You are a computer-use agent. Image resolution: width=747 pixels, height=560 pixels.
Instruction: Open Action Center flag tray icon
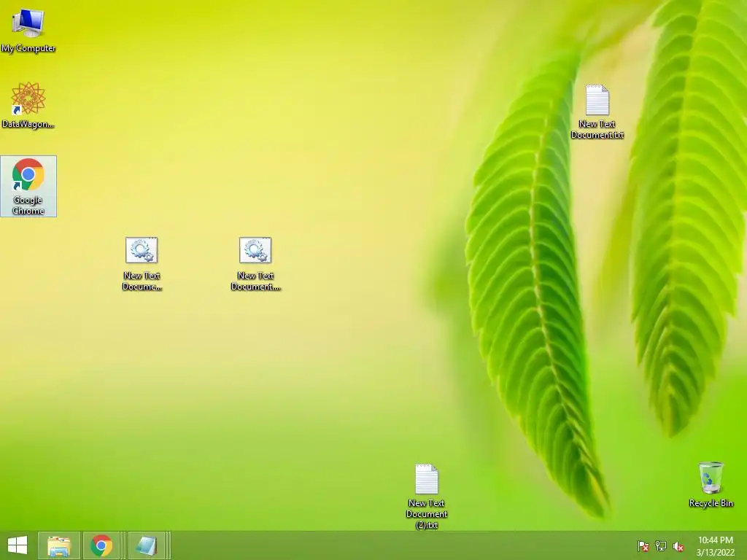tap(643, 546)
